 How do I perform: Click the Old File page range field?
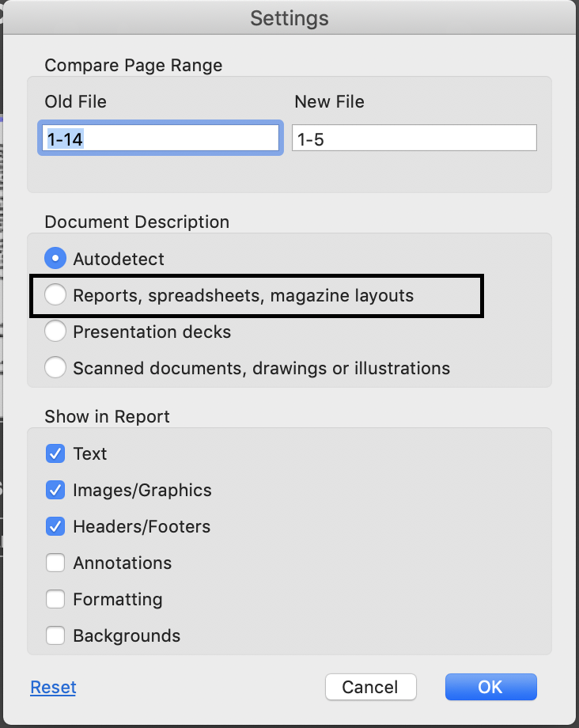click(x=161, y=137)
